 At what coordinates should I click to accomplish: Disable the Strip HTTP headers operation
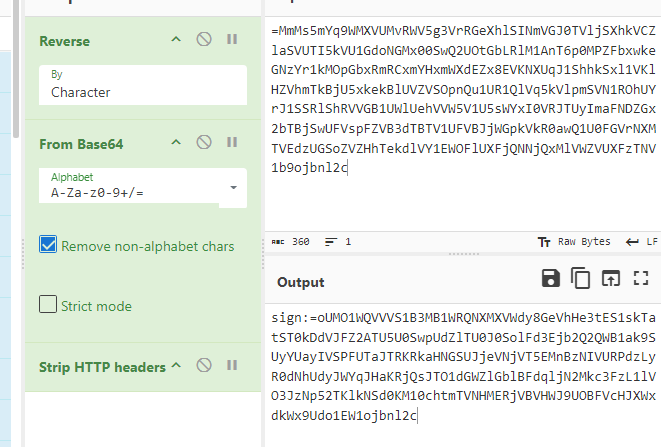click(204, 366)
